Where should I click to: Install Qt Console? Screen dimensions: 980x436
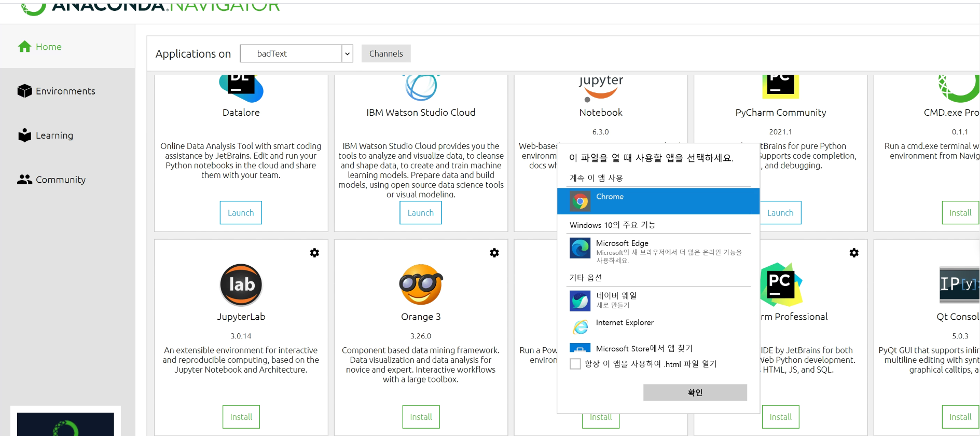(960, 417)
